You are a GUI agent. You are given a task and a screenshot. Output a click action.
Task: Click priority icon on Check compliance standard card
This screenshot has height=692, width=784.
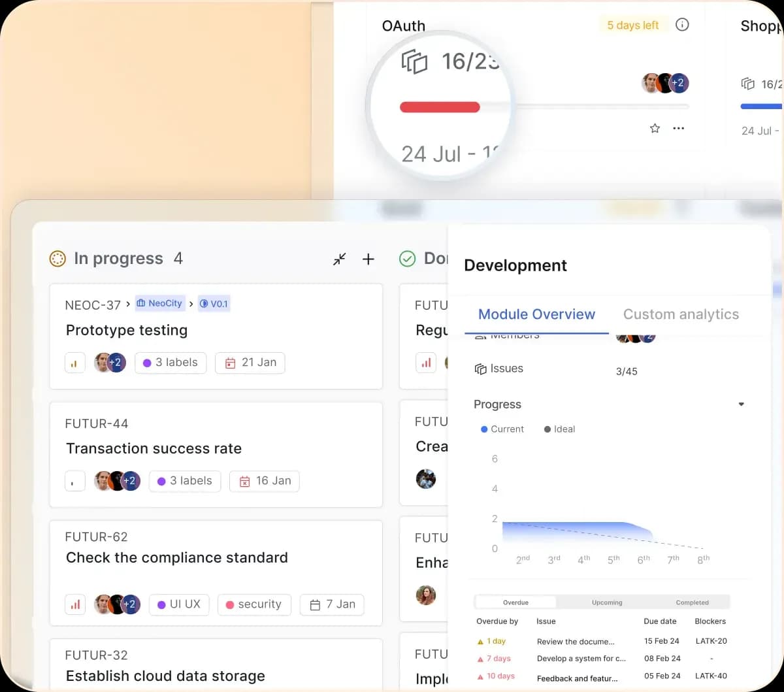75,604
